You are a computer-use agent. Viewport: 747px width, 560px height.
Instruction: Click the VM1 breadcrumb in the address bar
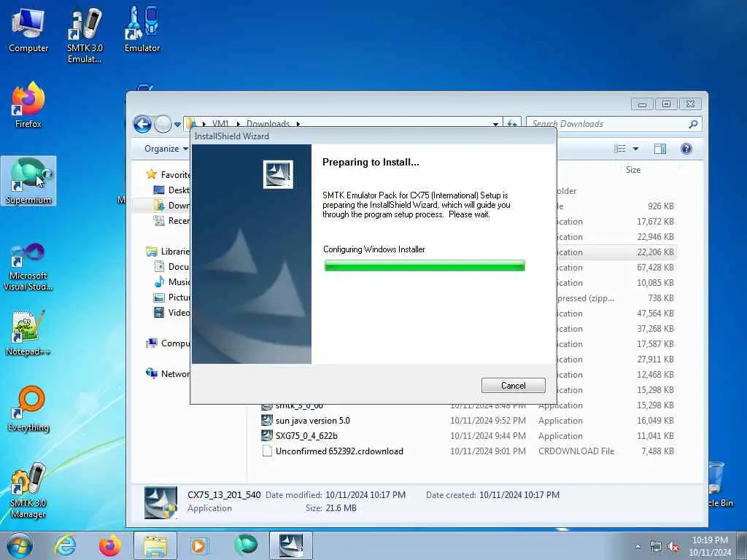220,124
